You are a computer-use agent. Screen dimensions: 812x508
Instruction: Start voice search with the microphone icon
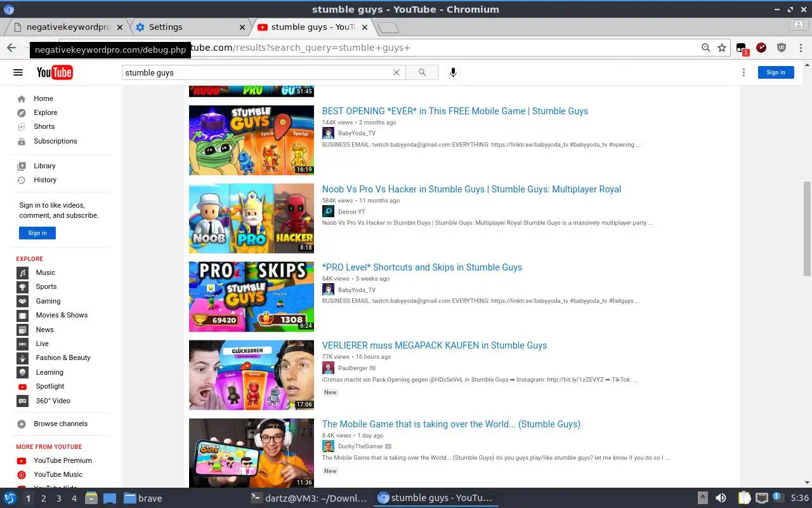pos(453,72)
